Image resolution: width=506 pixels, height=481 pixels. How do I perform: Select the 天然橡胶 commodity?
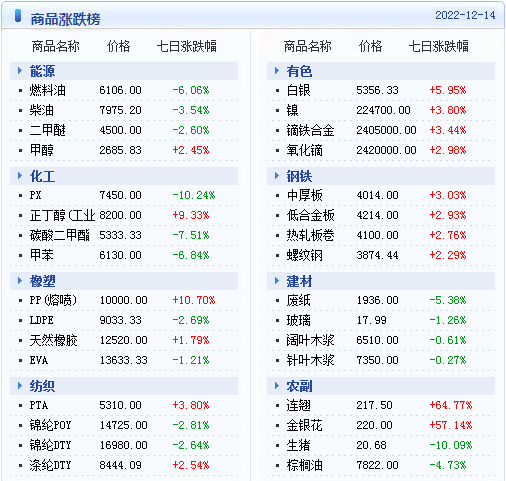[x=54, y=340]
